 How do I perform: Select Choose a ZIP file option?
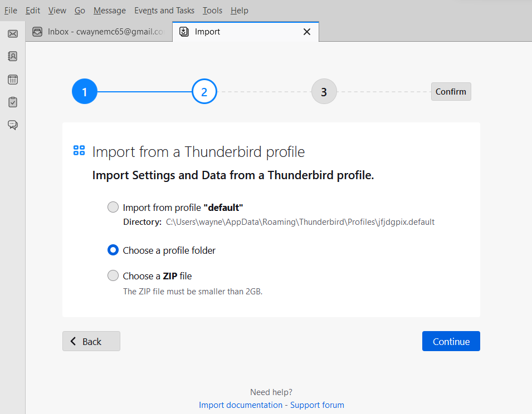point(113,276)
